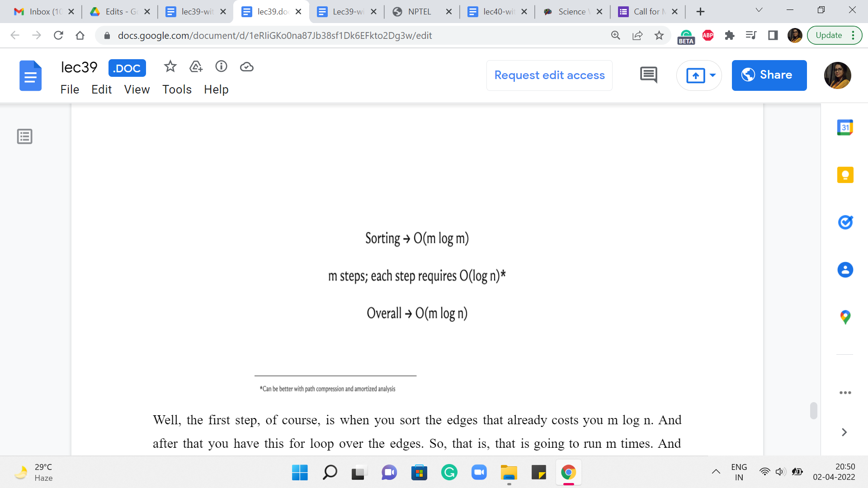Screen dimensions: 868x488
Task: Open Google Calendar side panel
Action: point(845,128)
